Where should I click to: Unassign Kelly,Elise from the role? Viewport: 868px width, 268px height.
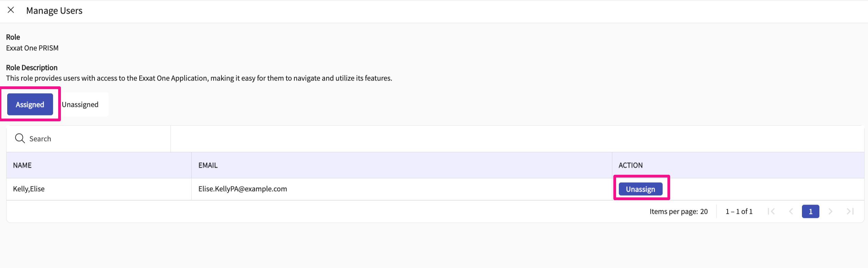(x=640, y=189)
